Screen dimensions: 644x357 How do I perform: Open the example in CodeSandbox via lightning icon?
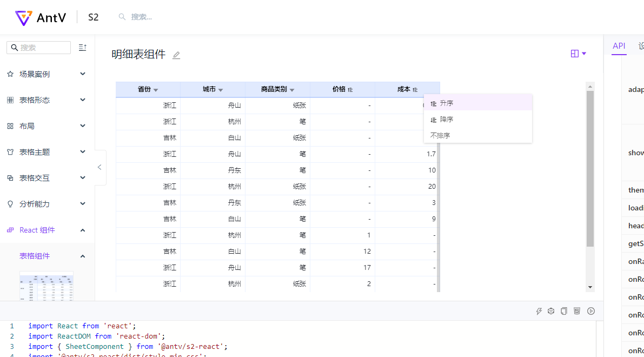539,311
